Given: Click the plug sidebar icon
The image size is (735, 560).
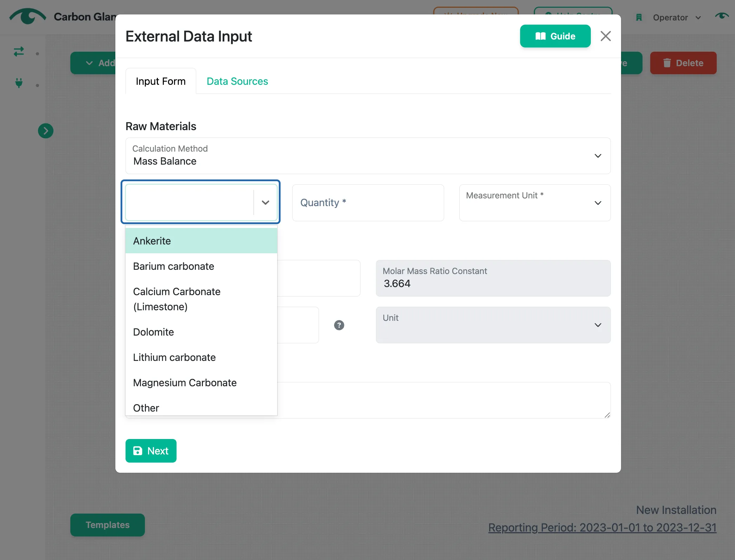Looking at the screenshot, I should [x=19, y=83].
